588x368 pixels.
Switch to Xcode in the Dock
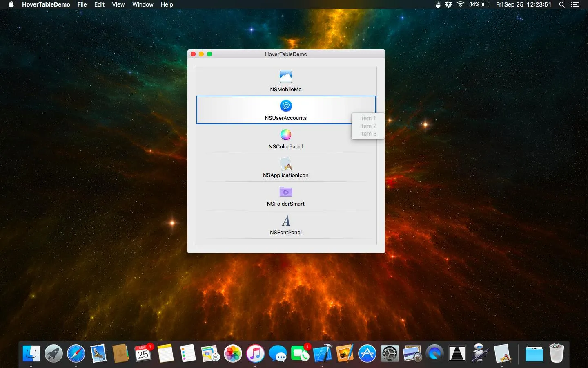[323, 354]
